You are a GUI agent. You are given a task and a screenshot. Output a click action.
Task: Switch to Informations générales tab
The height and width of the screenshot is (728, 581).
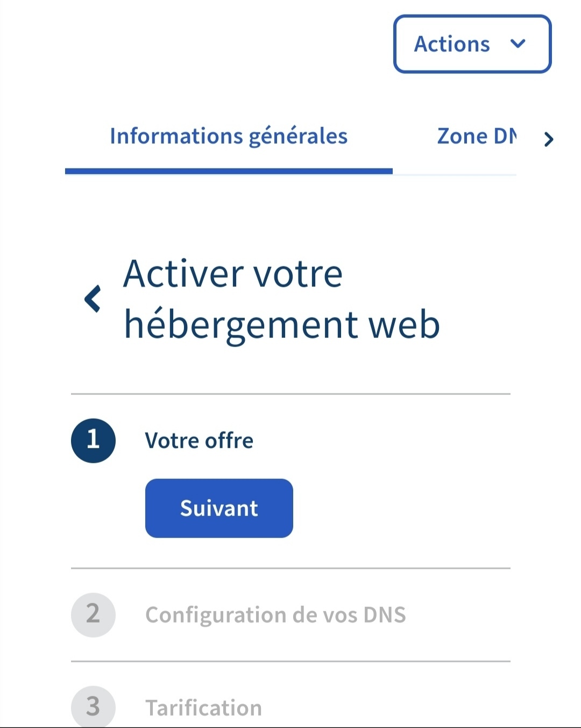click(229, 136)
